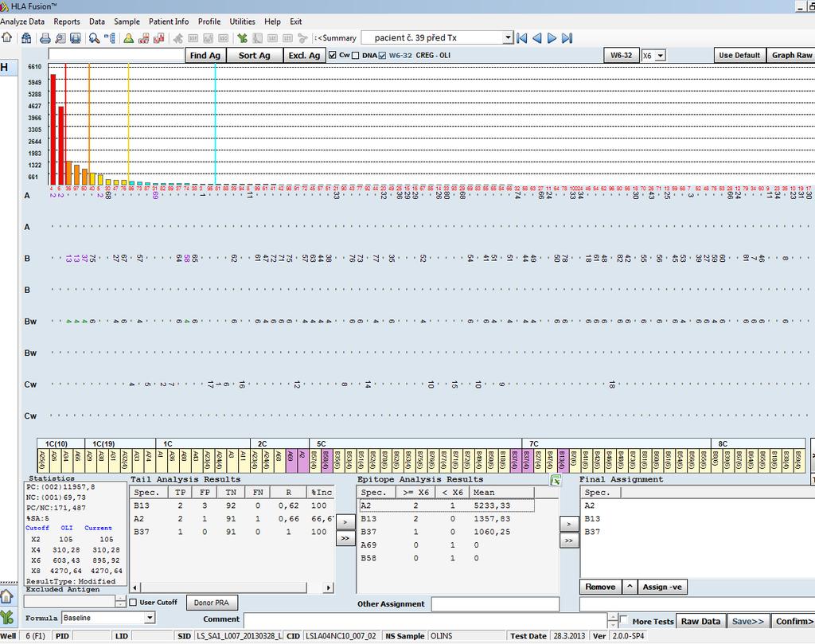The height and width of the screenshot is (644, 815).
Task: Open the Sample menu
Action: [x=127, y=21]
